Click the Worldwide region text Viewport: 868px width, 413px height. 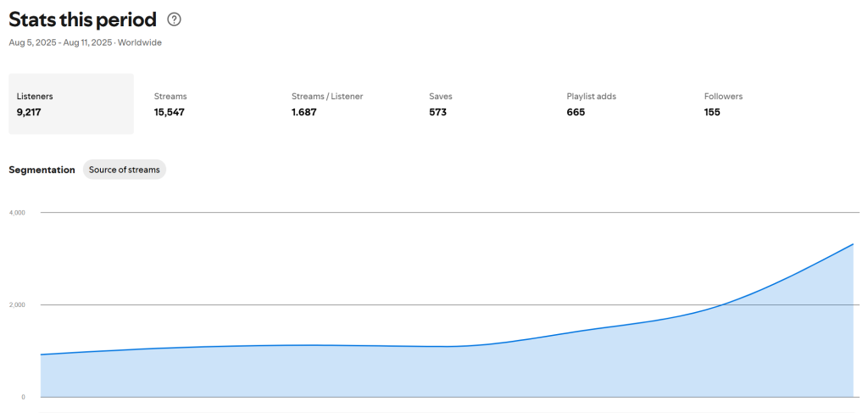pos(140,42)
